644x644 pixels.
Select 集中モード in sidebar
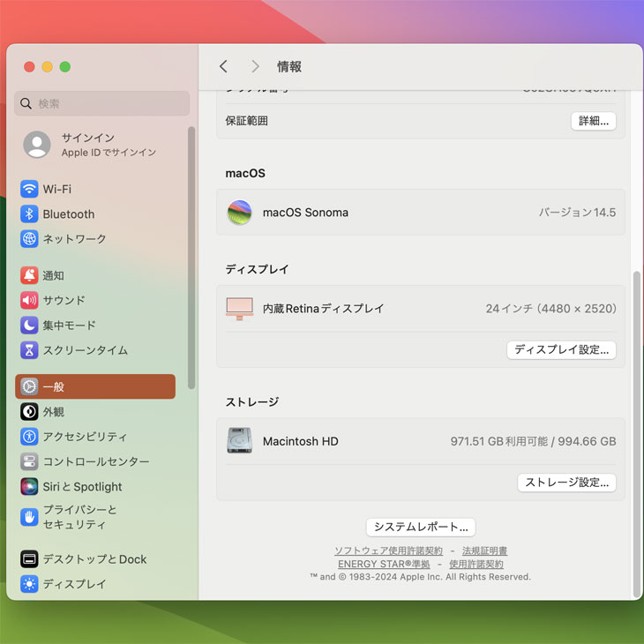pyautogui.click(x=69, y=326)
